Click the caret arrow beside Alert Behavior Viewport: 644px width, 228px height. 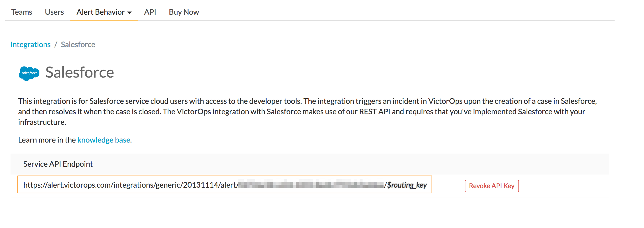pos(129,13)
